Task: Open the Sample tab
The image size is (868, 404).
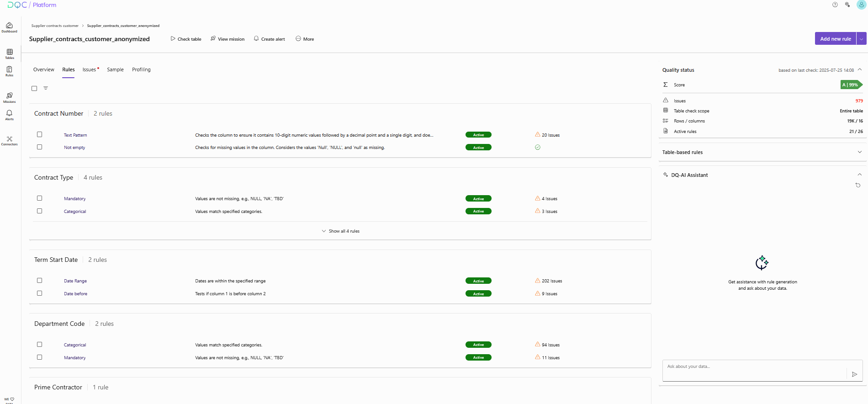Action: click(x=116, y=70)
